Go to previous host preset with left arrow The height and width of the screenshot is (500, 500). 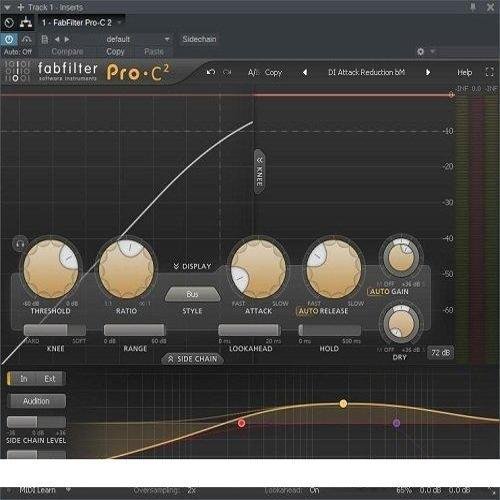[57, 39]
